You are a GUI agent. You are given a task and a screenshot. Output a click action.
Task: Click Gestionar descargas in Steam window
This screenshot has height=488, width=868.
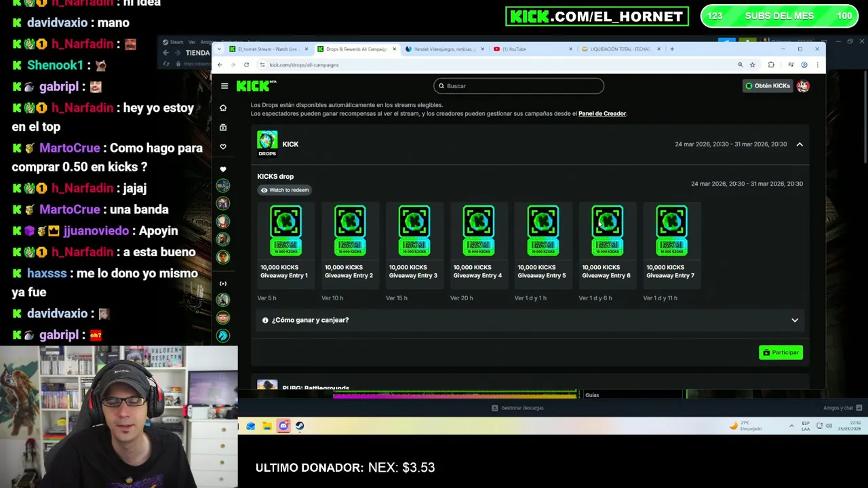(518, 408)
